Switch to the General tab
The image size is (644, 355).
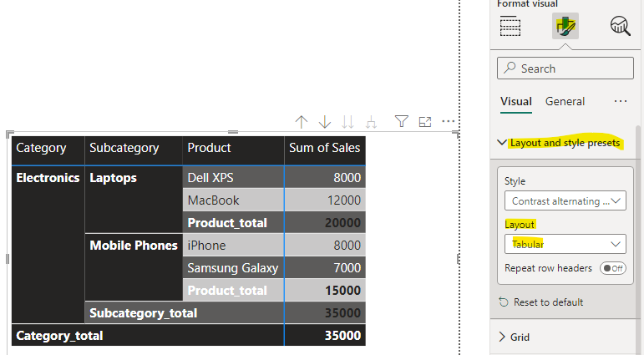coord(565,101)
